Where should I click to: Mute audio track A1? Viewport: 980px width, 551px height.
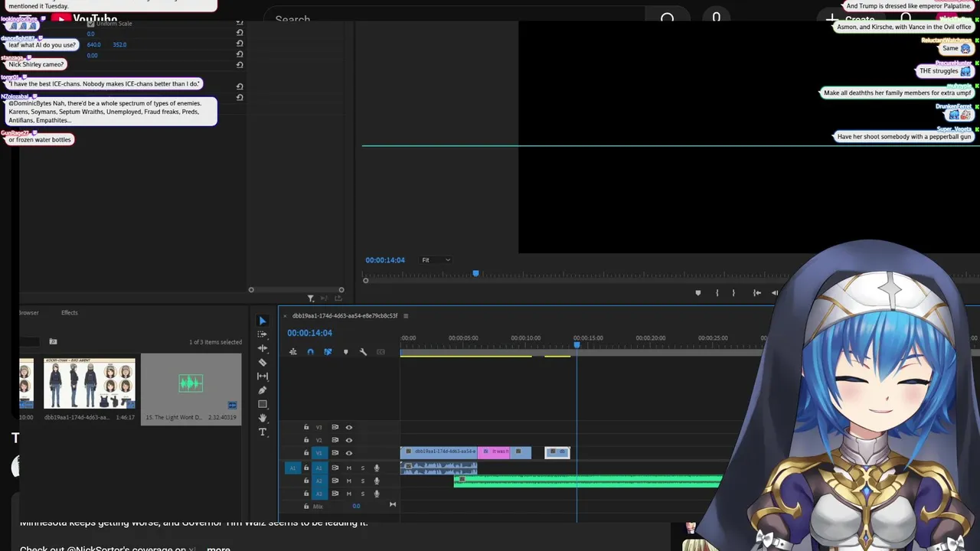click(x=349, y=468)
